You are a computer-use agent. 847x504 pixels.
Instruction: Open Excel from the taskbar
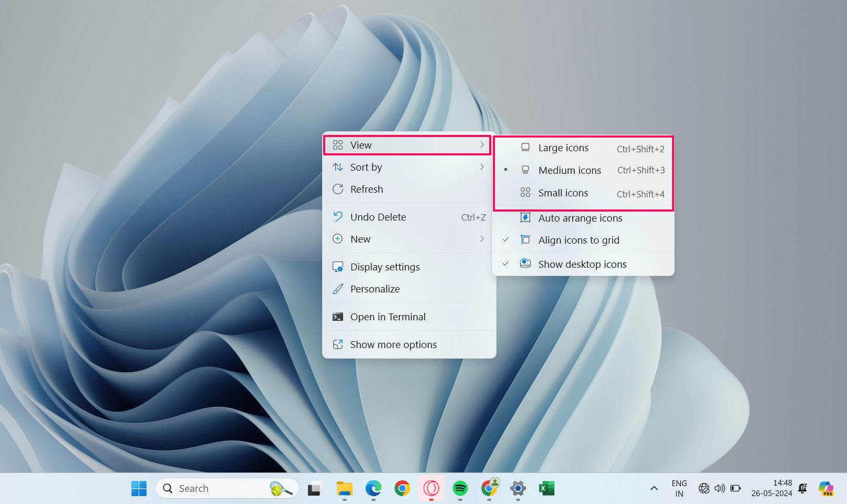pyautogui.click(x=546, y=489)
